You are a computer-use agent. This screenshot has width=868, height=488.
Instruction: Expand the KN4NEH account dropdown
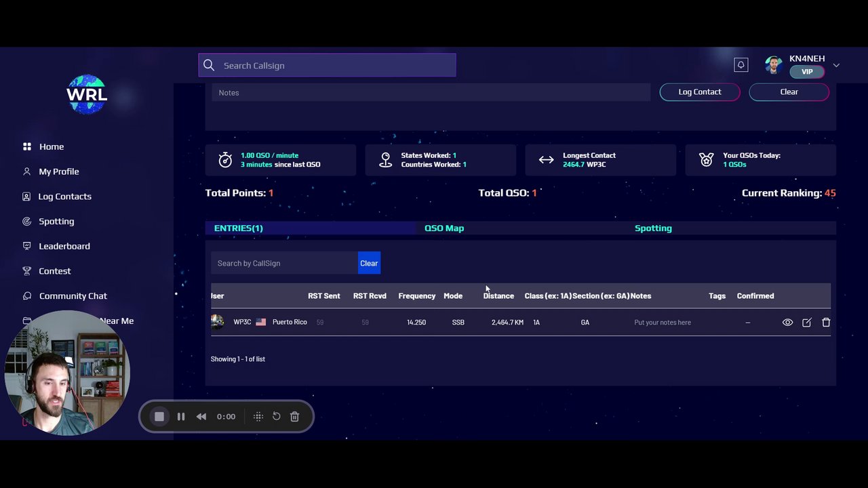click(836, 65)
